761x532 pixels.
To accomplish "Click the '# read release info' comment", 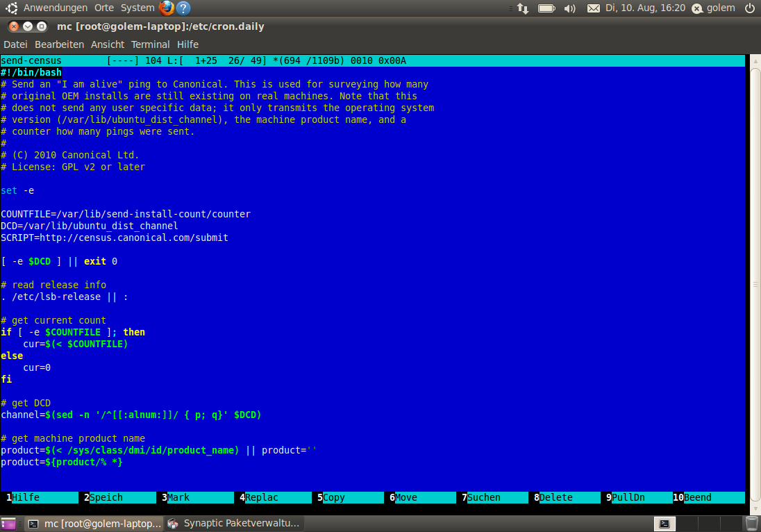I will [53, 285].
